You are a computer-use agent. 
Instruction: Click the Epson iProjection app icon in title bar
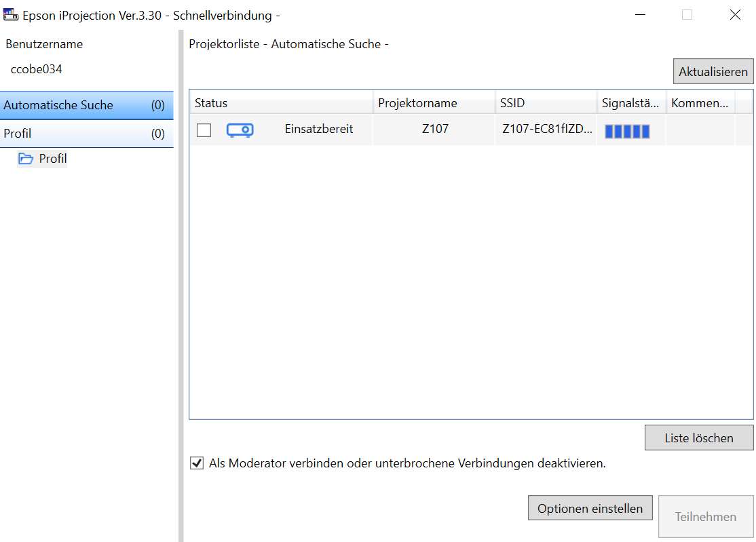click(x=11, y=15)
